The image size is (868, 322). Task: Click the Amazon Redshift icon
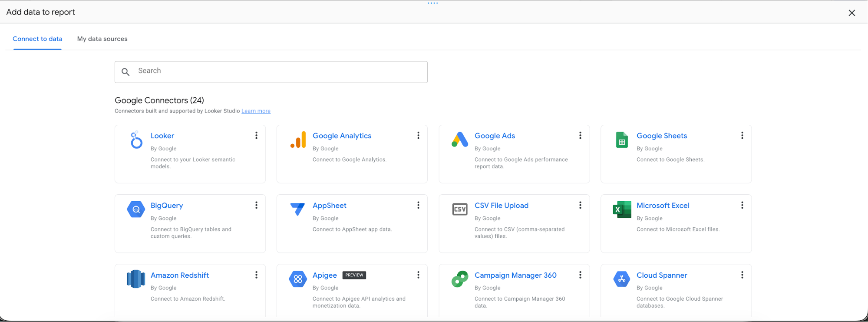[136, 279]
